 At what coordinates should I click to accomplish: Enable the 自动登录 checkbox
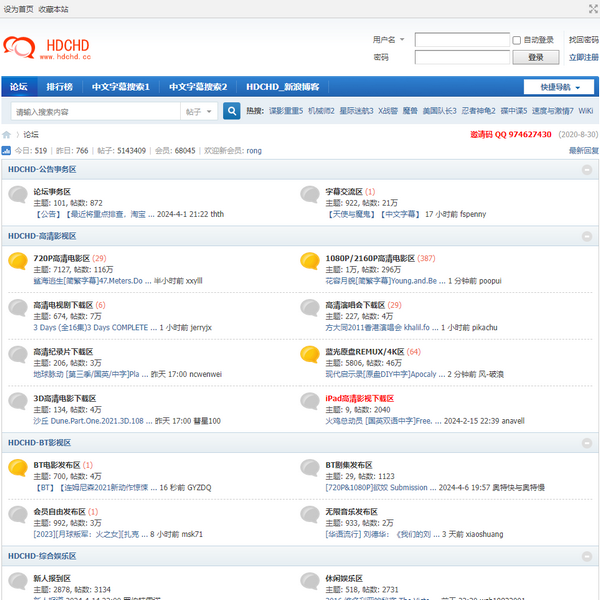(517, 40)
